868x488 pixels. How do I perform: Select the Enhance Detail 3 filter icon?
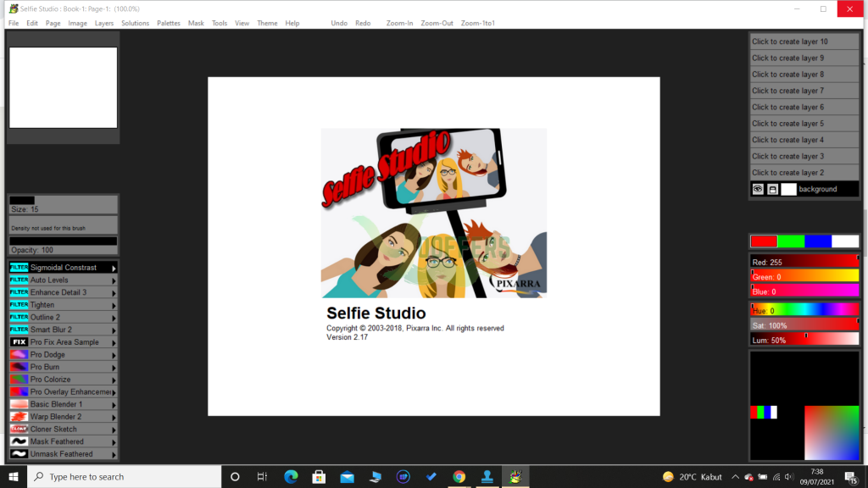pyautogui.click(x=19, y=292)
